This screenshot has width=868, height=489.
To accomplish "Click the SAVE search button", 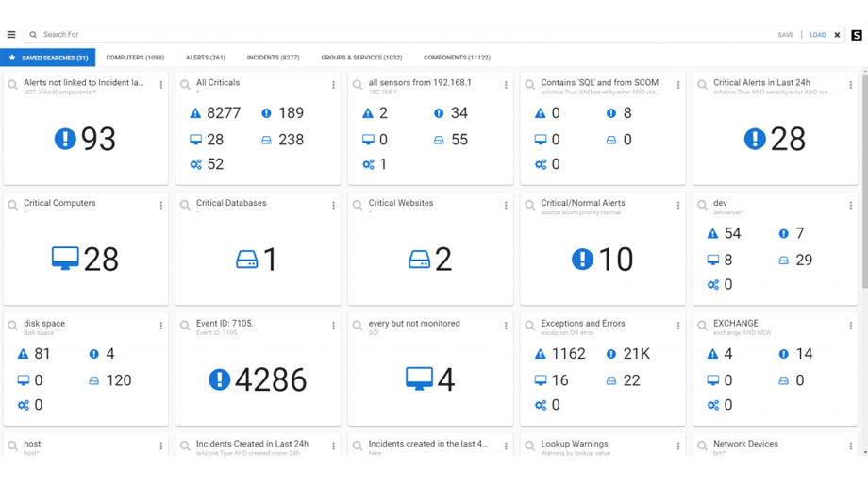I will click(x=785, y=34).
